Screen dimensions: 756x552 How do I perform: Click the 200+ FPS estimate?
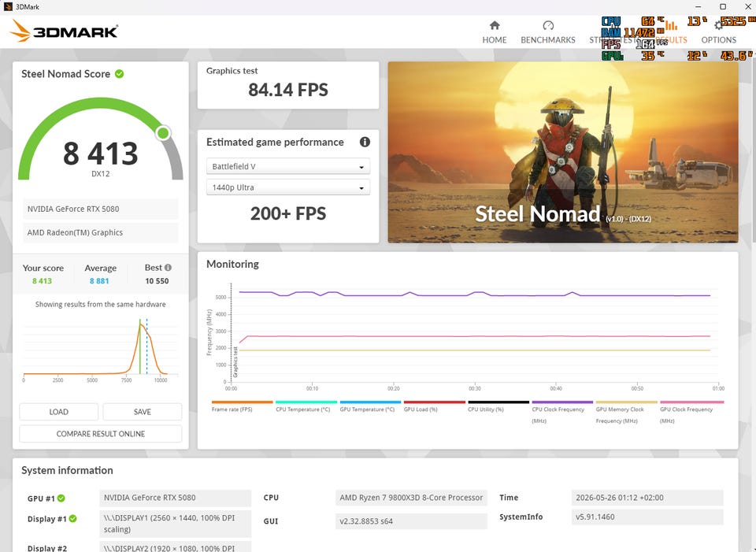click(288, 213)
